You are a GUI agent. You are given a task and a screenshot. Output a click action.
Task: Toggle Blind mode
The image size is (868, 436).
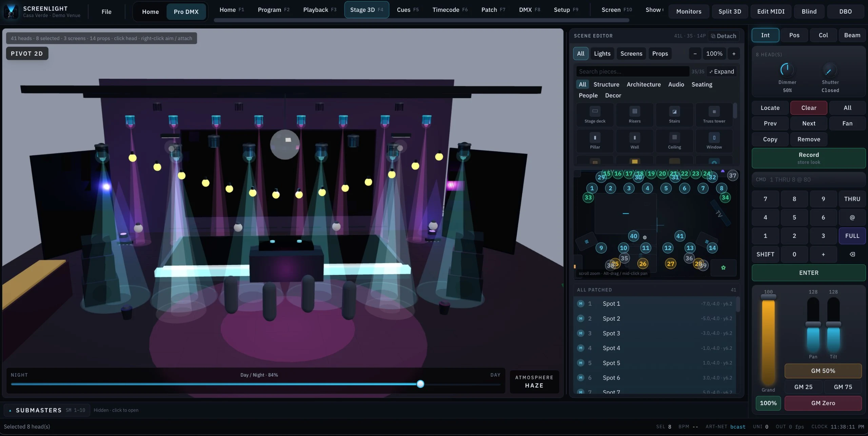click(809, 12)
